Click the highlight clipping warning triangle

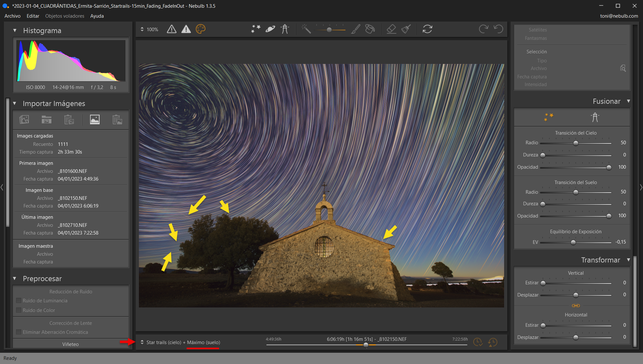click(x=186, y=29)
